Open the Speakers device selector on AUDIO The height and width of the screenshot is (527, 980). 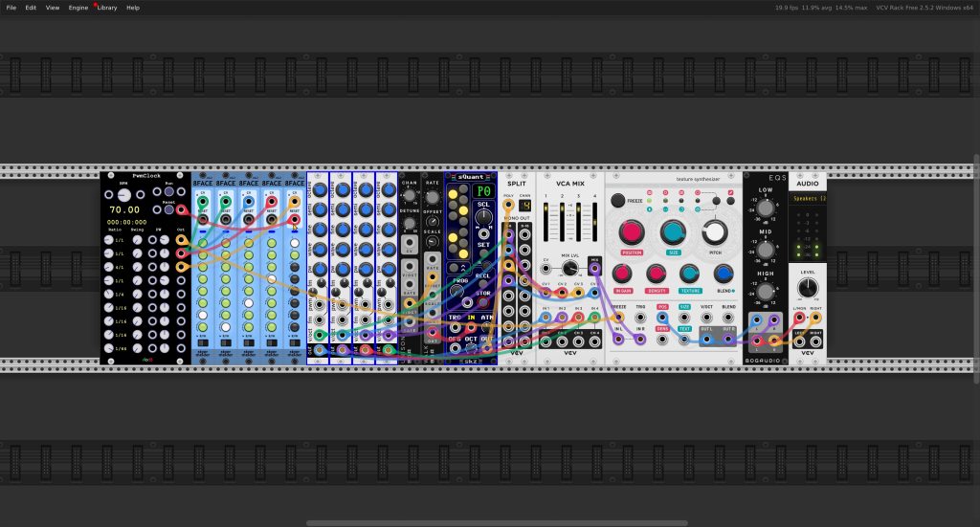click(x=808, y=199)
